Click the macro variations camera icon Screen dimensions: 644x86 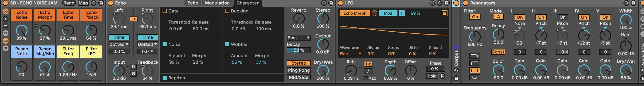pos(6,33)
